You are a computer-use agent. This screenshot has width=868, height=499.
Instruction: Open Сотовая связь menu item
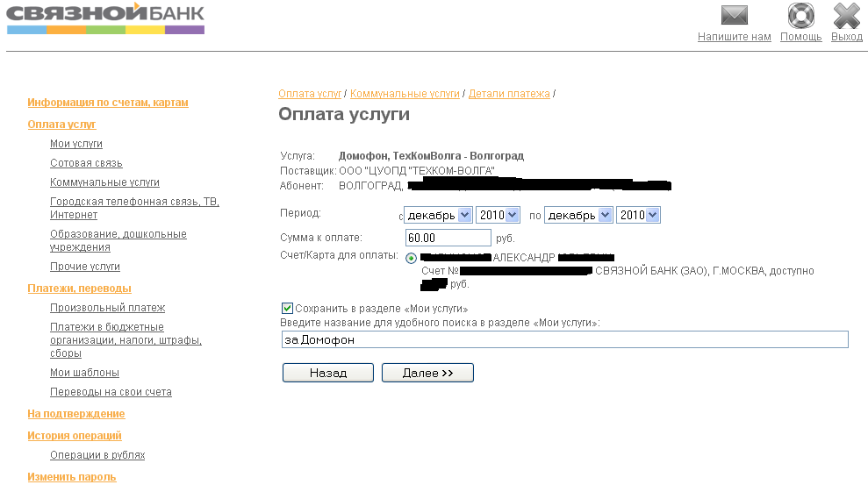pos(86,163)
